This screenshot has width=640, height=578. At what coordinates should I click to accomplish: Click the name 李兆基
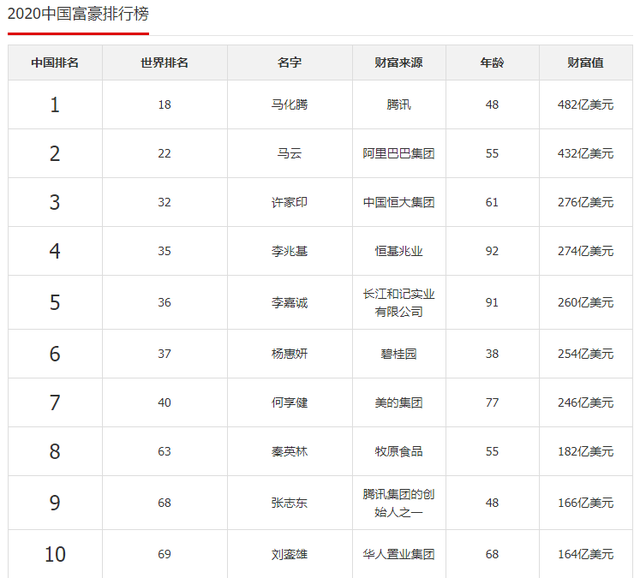coord(289,251)
